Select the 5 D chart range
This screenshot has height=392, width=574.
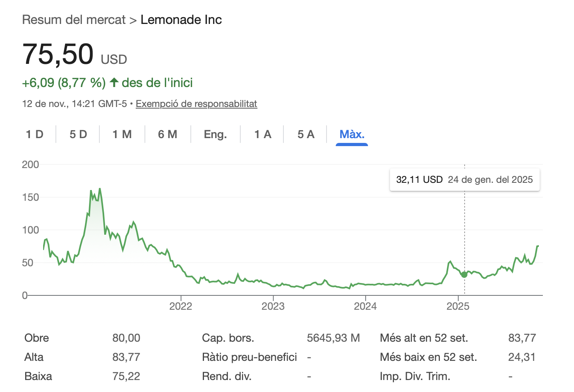tap(78, 134)
